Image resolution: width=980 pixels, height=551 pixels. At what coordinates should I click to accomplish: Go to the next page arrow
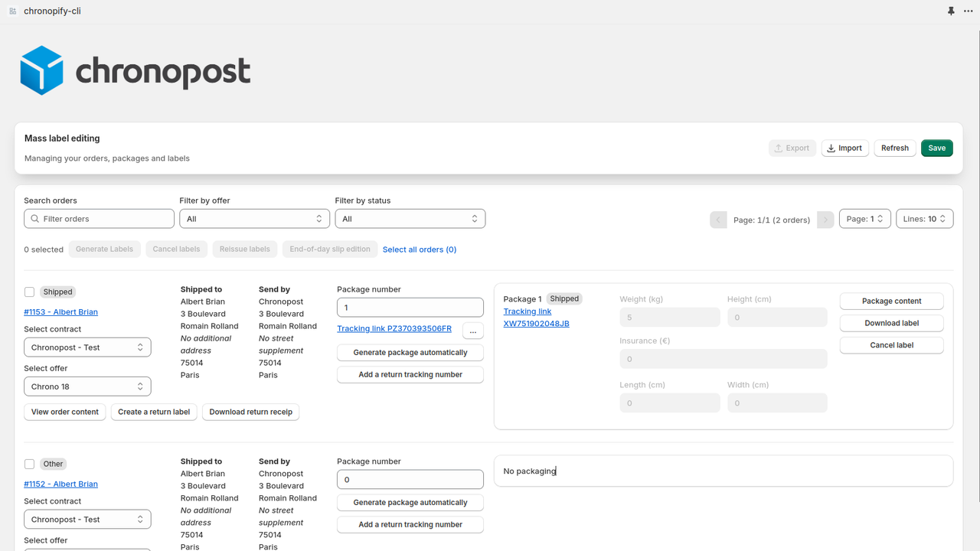point(825,220)
